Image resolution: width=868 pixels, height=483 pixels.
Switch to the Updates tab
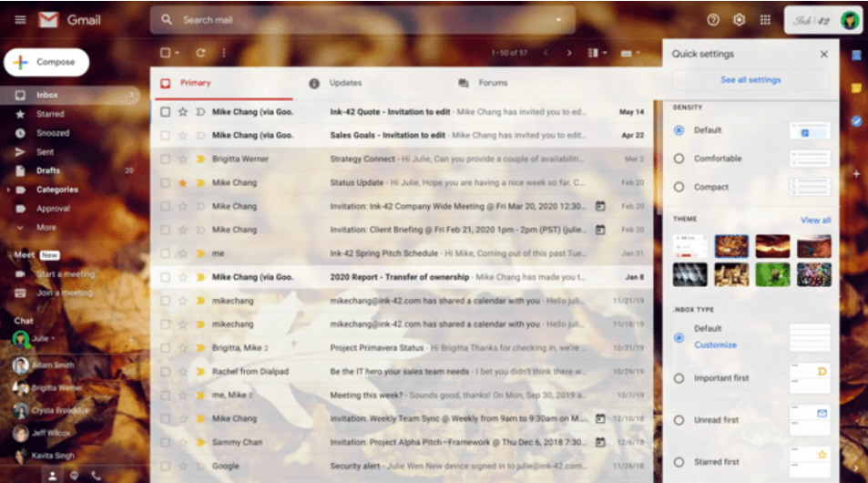345,83
